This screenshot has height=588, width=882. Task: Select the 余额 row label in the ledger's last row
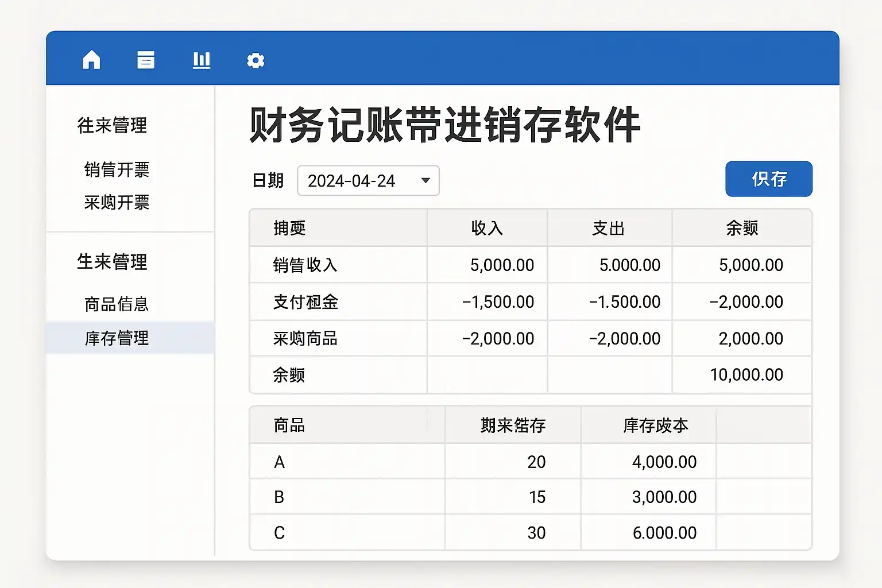click(x=289, y=375)
